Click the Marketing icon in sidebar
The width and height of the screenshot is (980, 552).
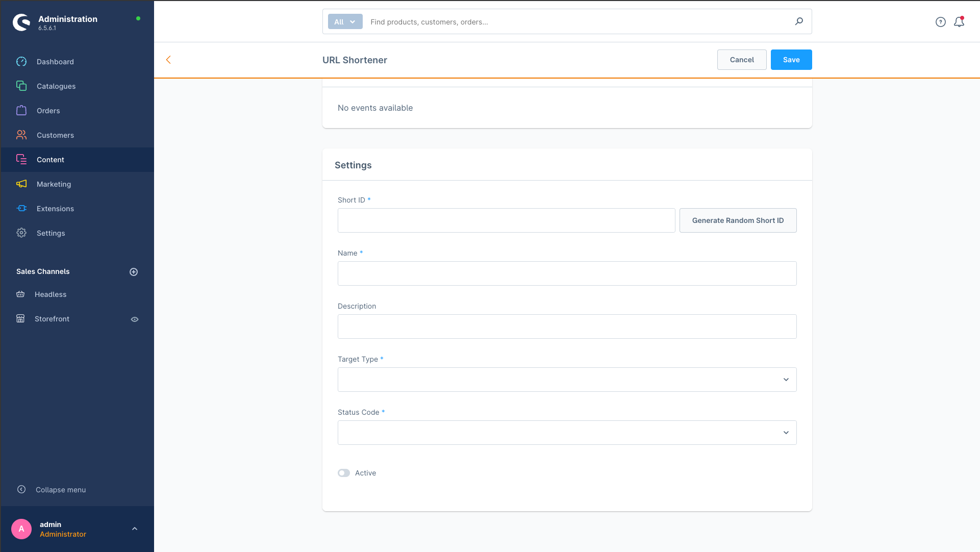[21, 184]
